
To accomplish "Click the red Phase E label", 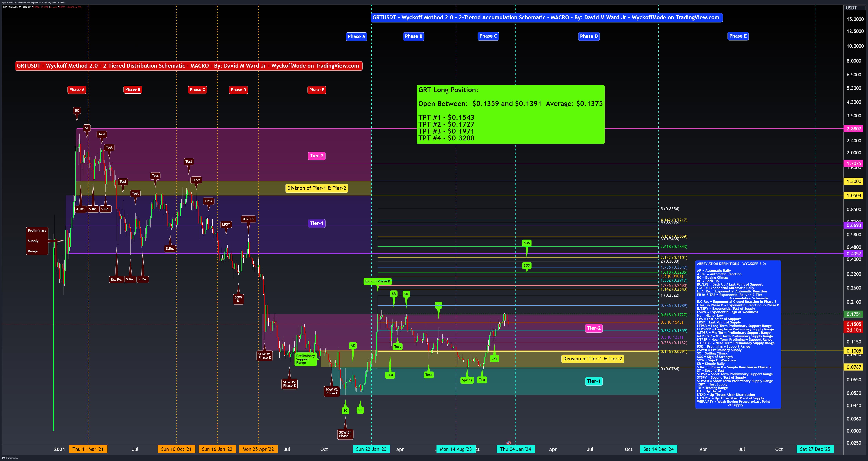I will pos(317,90).
